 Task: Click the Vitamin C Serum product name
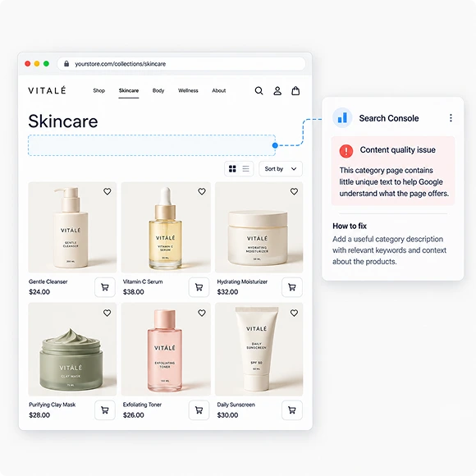coord(143,281)
